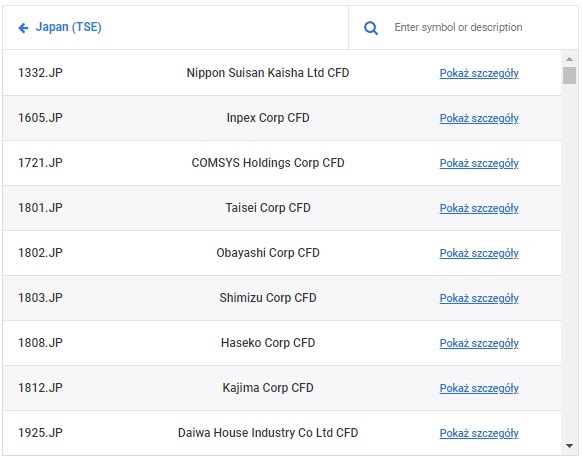This screenshot has height=459, width=582.
Task: Click the back arrow next to Japan (TSE)
Action: pyautogui.click(x=23, y=28)
